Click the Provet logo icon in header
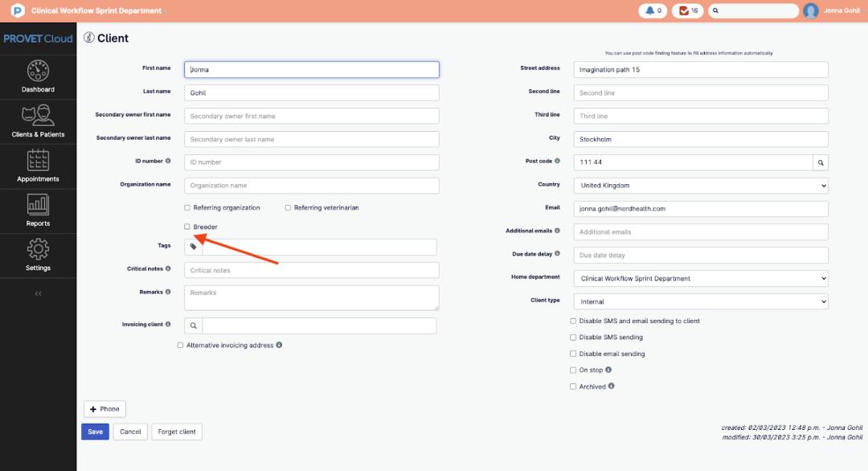Viewport: 868px width, 471px height. (18, 11)
